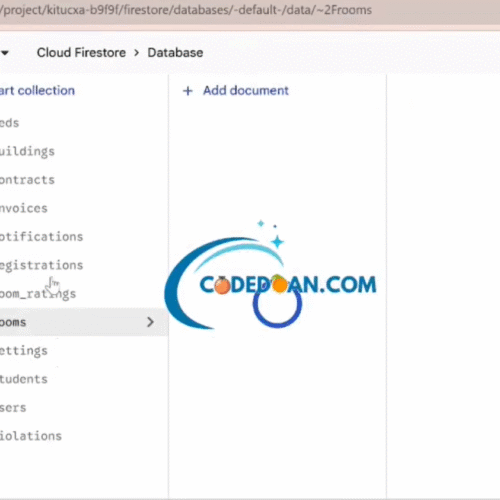The image size is (500, 500).
Task: Open the room_ratings collection
Action: pos(38,294)
